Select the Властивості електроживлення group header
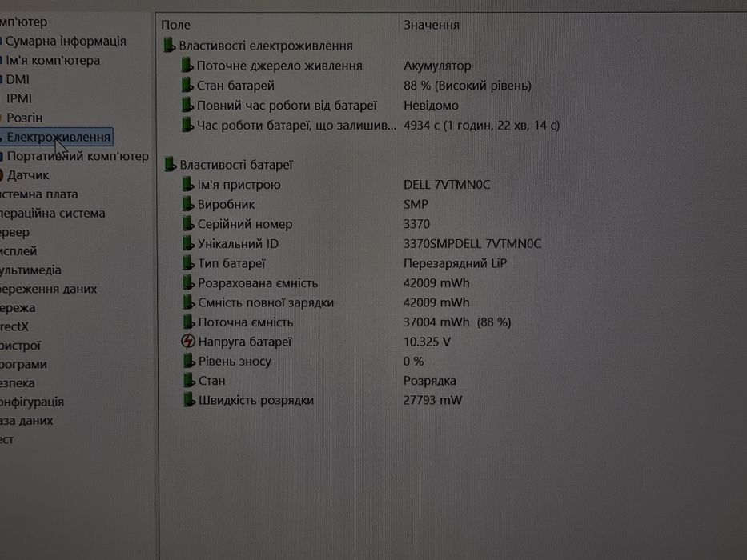The image size is (747, 560). click(266, 46)
